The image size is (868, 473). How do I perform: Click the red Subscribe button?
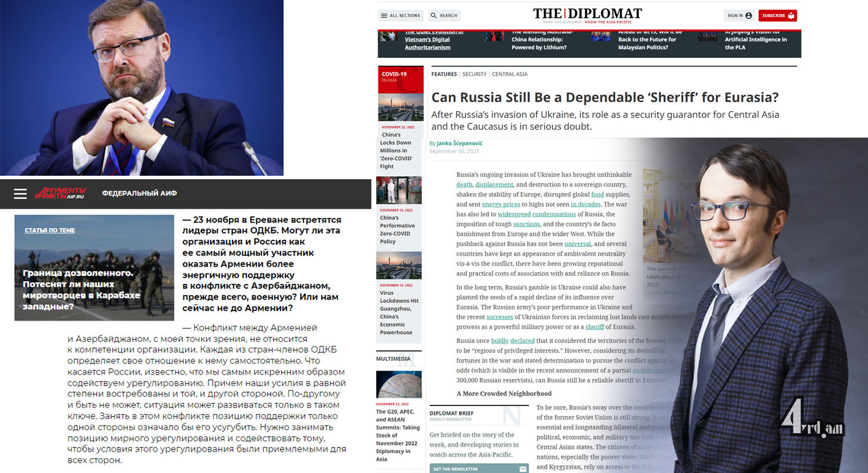(x=778, y=16)
